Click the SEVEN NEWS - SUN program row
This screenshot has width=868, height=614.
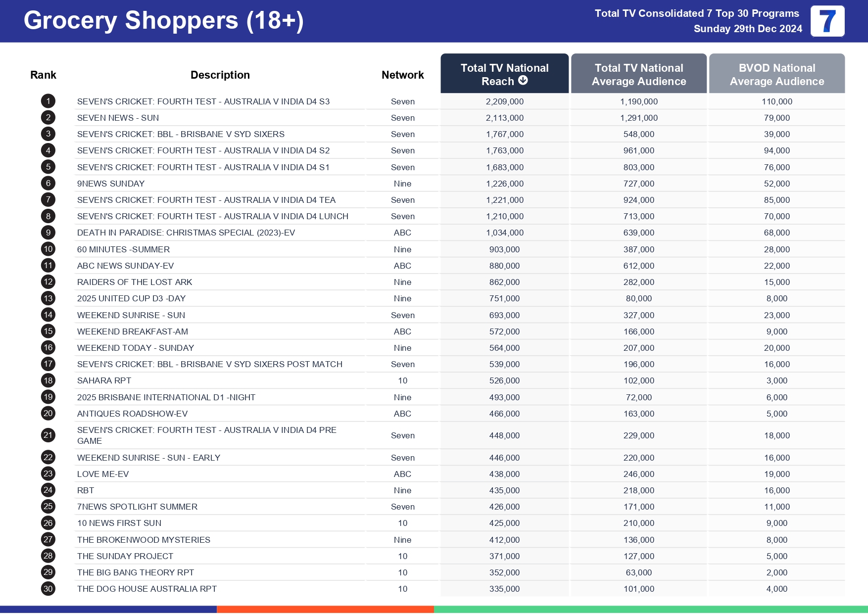click(118, 118)
